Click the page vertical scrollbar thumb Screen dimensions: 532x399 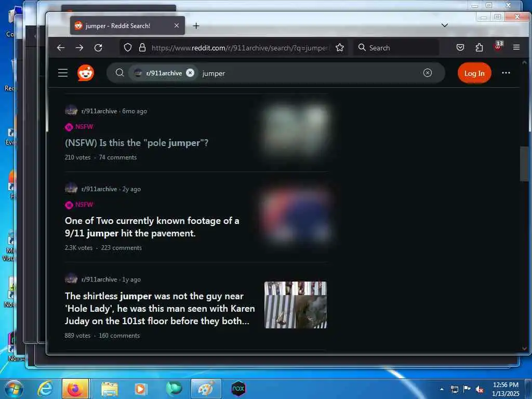524,164
